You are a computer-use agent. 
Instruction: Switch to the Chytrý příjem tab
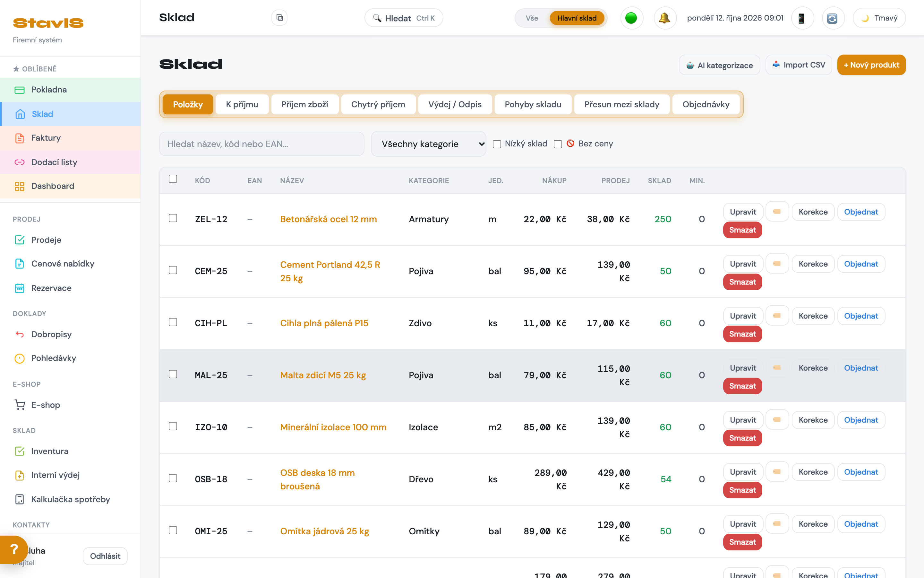[x=378, y=104]
